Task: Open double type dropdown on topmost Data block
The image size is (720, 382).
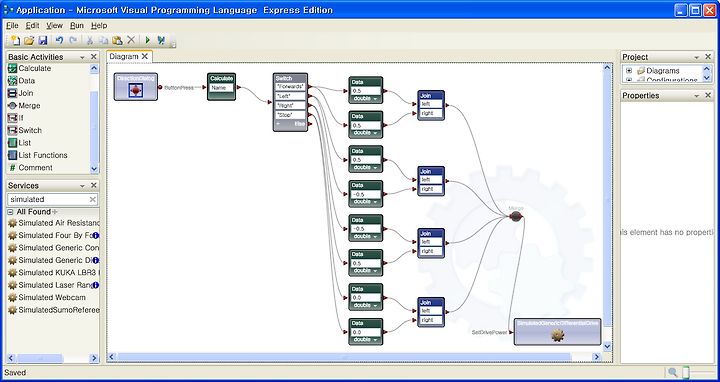Action: [375, 99]
